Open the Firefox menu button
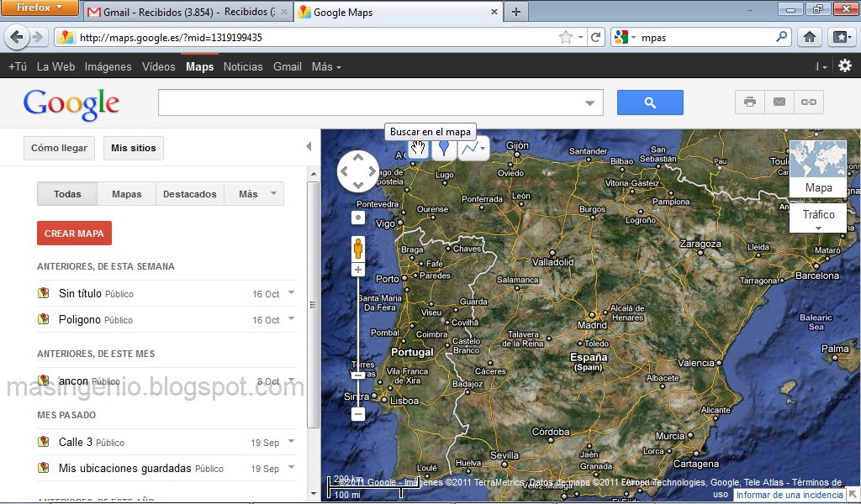The width and height of the screenshot is (861, 504). click(x=40, y=8)
